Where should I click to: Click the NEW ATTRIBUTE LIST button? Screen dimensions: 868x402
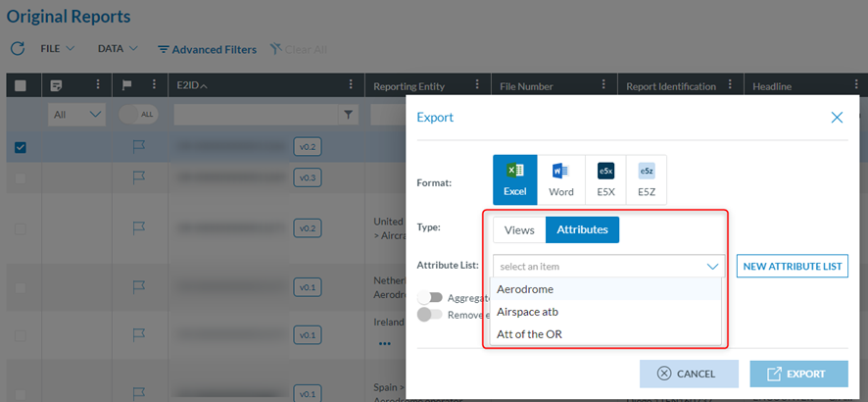point(792,266)
